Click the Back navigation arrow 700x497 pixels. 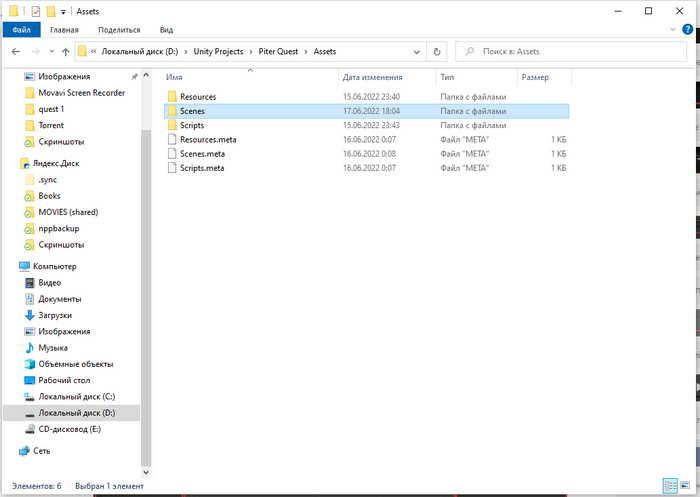[x=17, y=51]
